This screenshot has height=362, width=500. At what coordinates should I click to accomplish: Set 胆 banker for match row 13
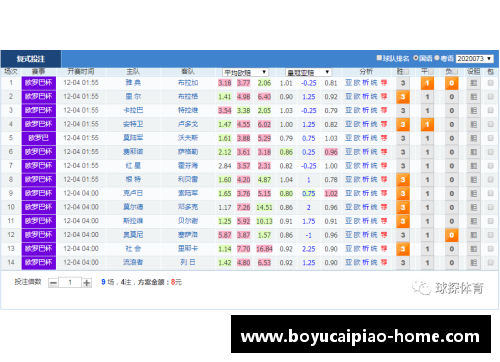[474, 249]
